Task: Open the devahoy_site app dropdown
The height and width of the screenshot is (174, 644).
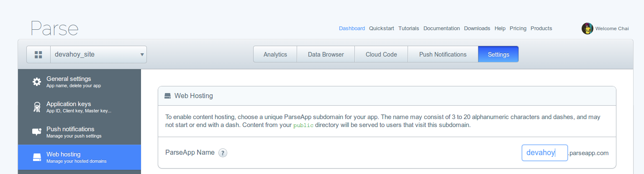Action: [98, 55]
